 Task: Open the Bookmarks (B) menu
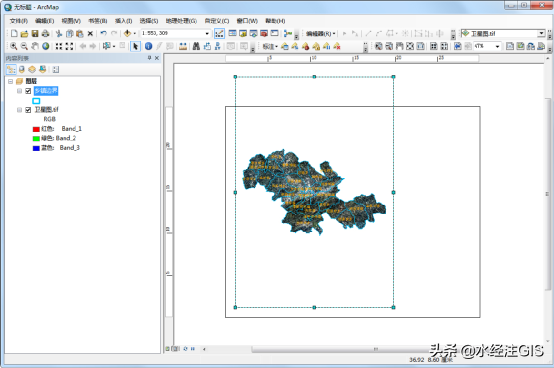(x=98, y=21)
